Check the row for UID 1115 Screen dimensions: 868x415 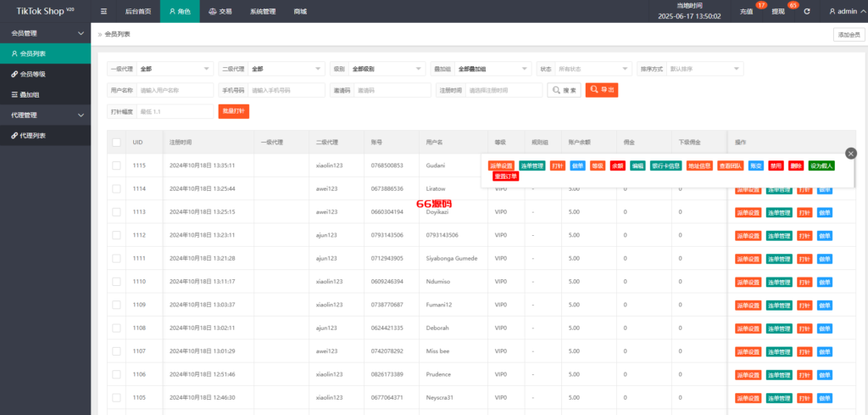[116, 165]
